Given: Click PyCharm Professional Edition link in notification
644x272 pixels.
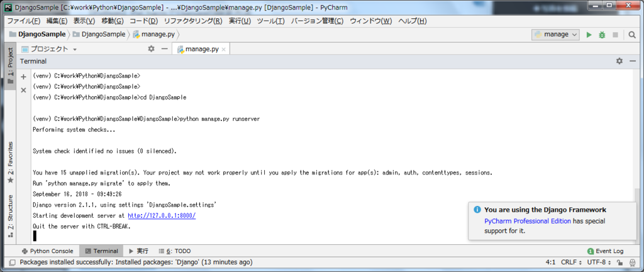Looking at the screenshot, I should [x=528, y=221].
